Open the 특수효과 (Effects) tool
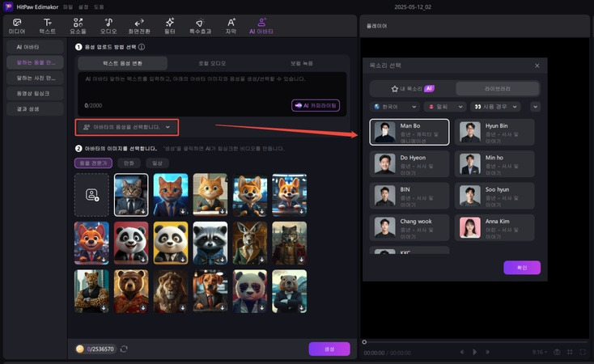The height and width of the screenshot is (364, 594). 200,26
